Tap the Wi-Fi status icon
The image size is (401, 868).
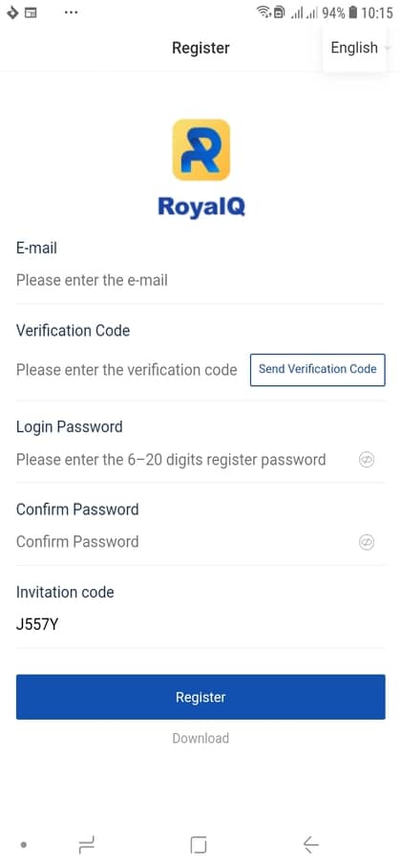264,12
